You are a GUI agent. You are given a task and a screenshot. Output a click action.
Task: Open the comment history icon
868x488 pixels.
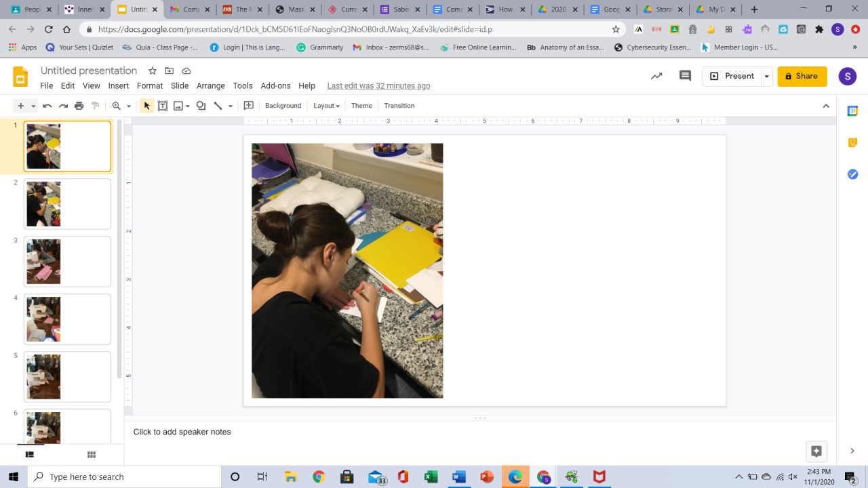[685, 76]
